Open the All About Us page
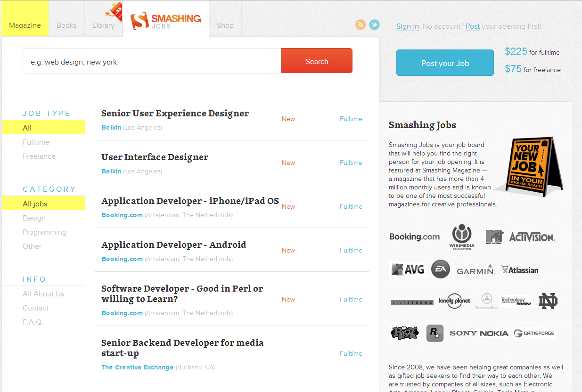Image resolution: width=582 pixels, height=392 pixels. click(43, 294)
